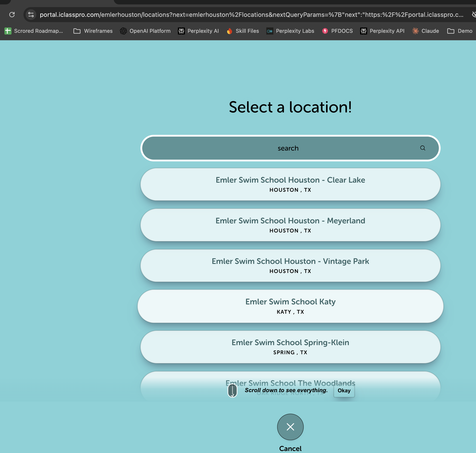Select Emler Swim School Houston - Clear Lake
Image resolution: width=476 pixels, height=453 pixels.
(x=290, y=184)
